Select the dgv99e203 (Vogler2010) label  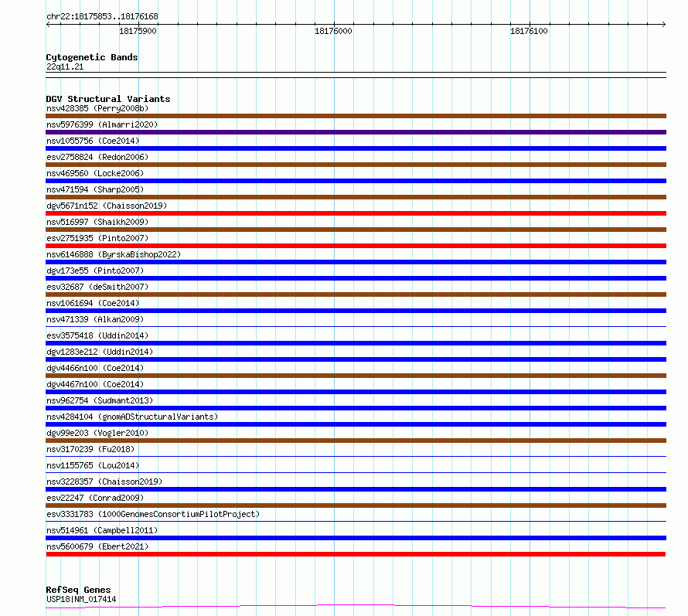click(x=97, y=433)
